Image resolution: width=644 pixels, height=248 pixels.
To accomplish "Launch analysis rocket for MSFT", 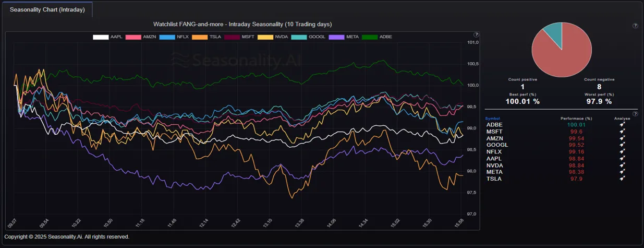I will [622, 132].
